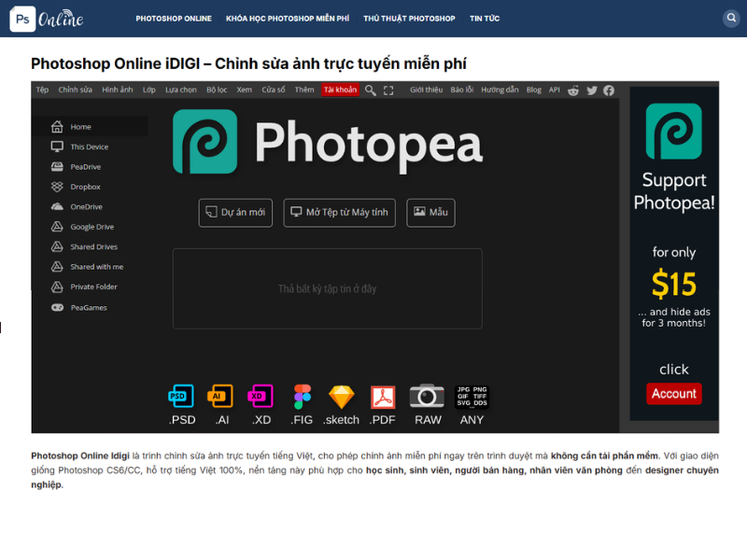747x560 pixels.
Task: Open the Hướng dẫn link
Action: [500, 90]
